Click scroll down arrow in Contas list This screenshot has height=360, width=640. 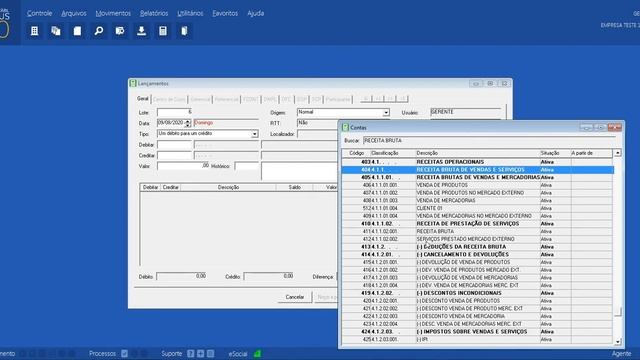coord(618,342)
